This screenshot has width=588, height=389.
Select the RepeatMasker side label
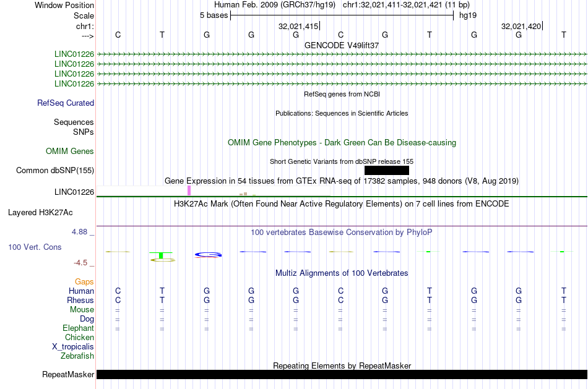68,374
